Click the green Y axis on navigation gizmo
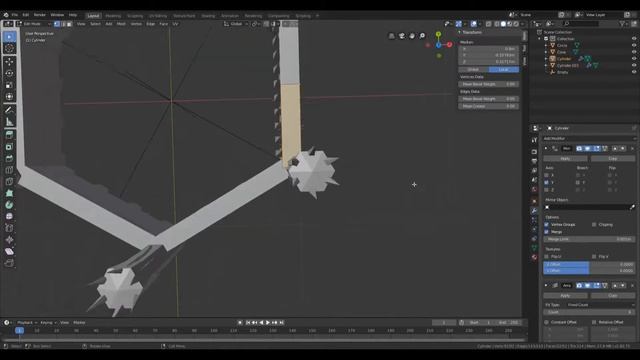 click(438, 34)
